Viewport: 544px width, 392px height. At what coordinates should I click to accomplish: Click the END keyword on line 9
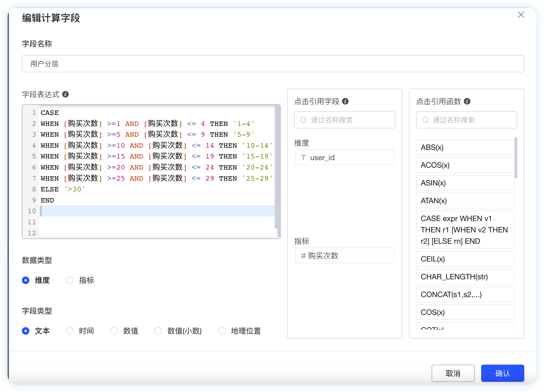(x=47, y=200)
